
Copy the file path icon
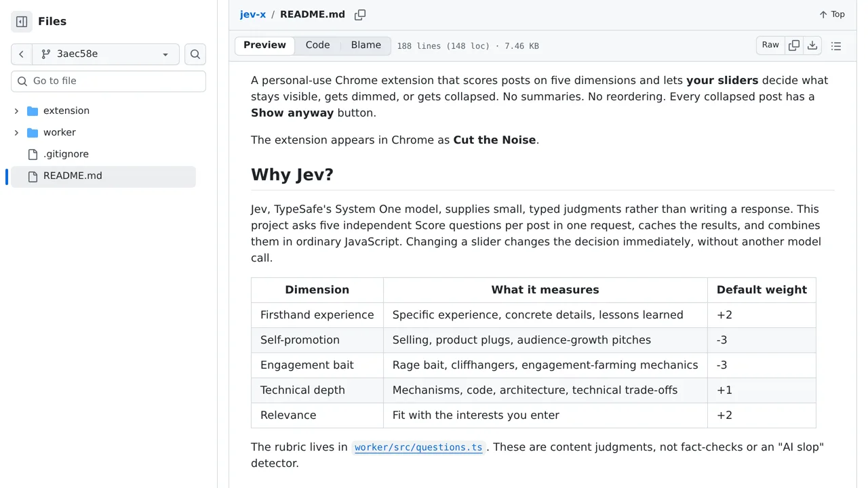click(x=360, y=14)
